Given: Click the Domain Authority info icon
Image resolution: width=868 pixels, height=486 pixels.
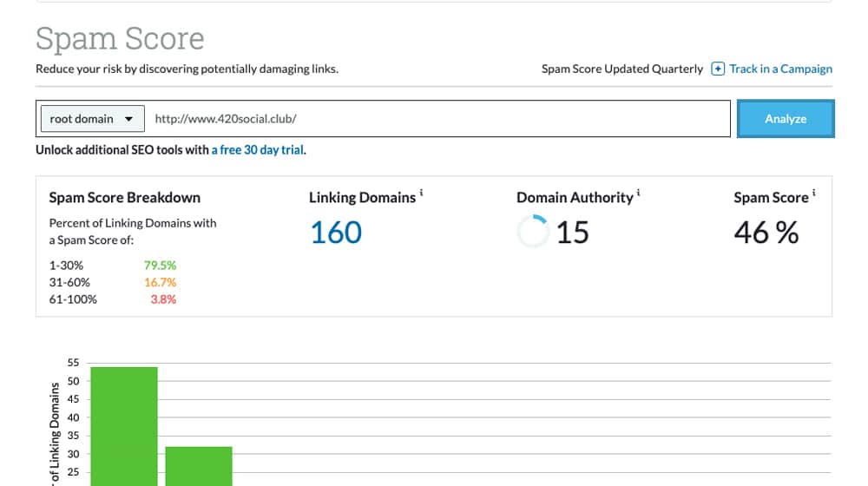Looking at the screenshot, I should [639, 193].
